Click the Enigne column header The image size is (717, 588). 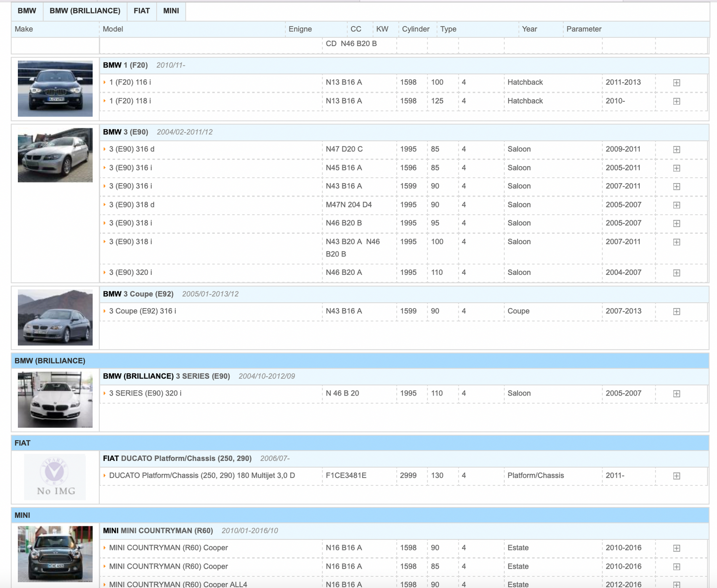300,29
